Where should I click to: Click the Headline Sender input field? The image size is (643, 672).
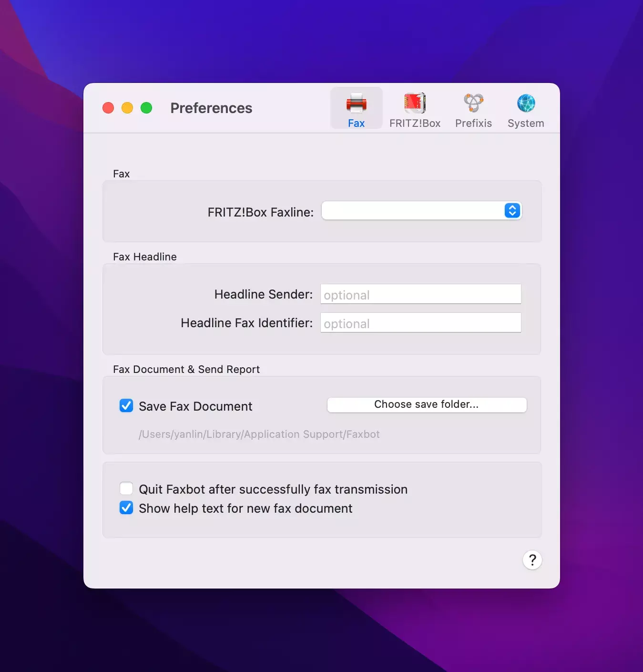(x=421, y=294)
